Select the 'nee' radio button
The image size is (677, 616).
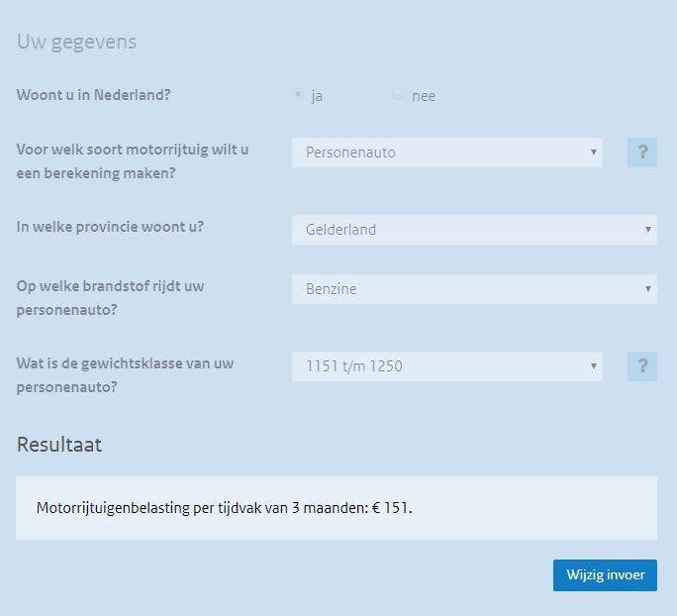click(398, 95)
